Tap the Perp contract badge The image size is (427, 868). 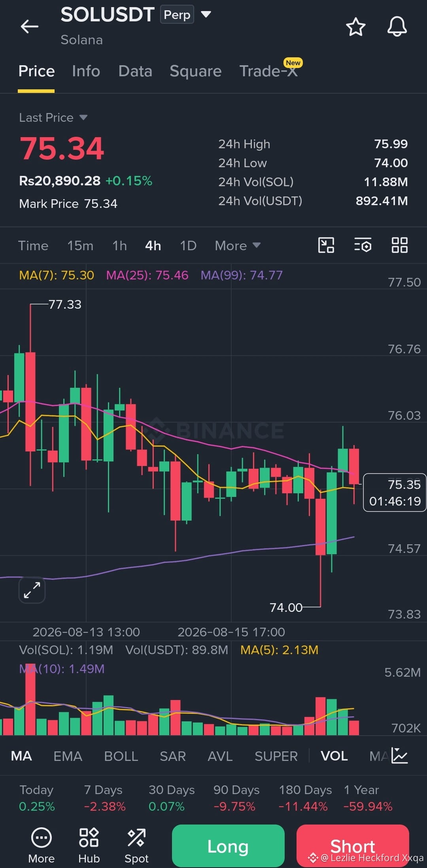pyautogui.click(x=177, y=15)
